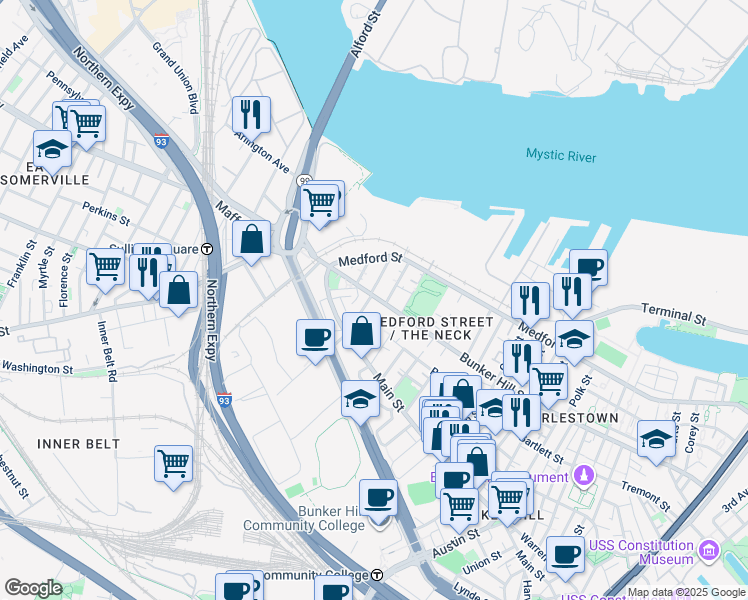The height and width of the screenshot is (600, 748).
Task: Click the Bunker Hill Monument pin
Action: coord(582,474)
